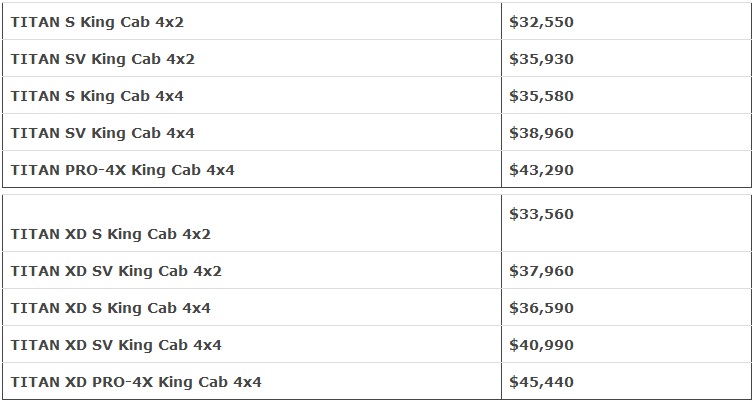
Task: Select the $36,590 price value
Action: [x=541, y=308]
